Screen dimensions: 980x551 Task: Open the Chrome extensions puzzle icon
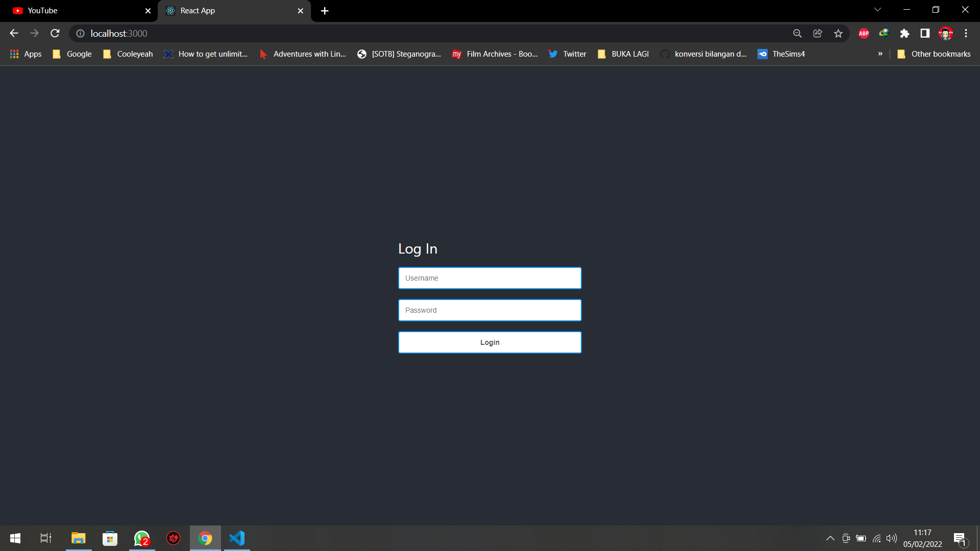pyautogui.click(x=904, y=33)
